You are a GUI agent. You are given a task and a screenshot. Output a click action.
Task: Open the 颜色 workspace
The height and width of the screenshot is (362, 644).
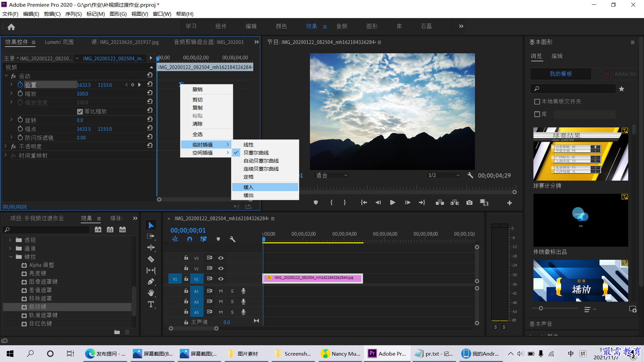click(281, 26)
